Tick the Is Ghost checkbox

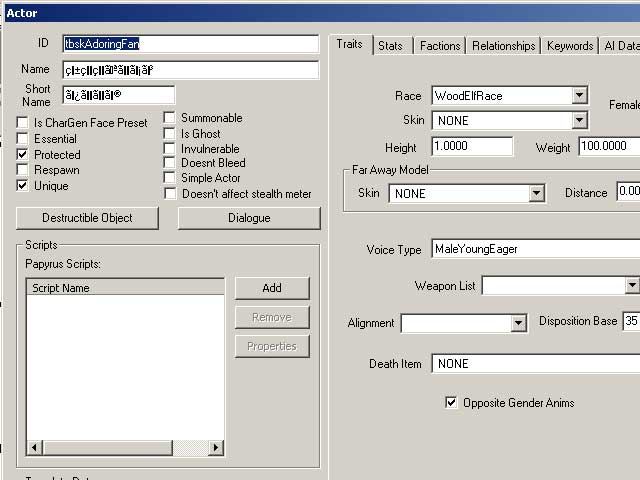coord(169,133)
